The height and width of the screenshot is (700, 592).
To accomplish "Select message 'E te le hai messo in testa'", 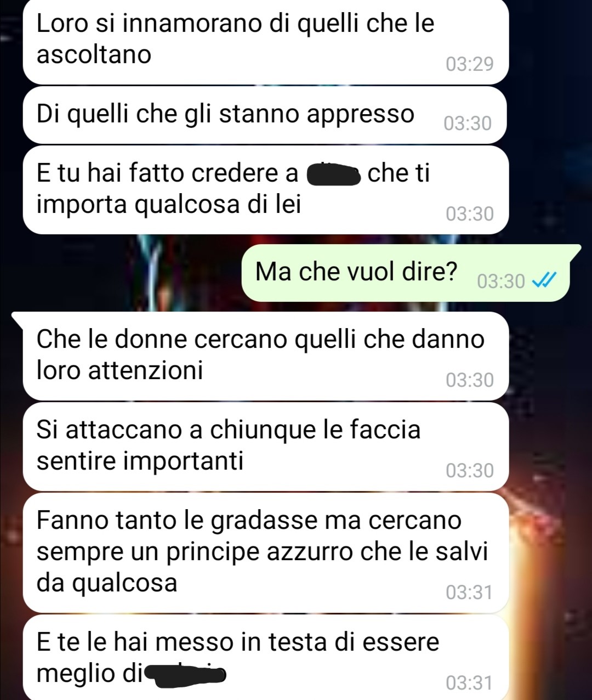I will (x=266, y=657).
